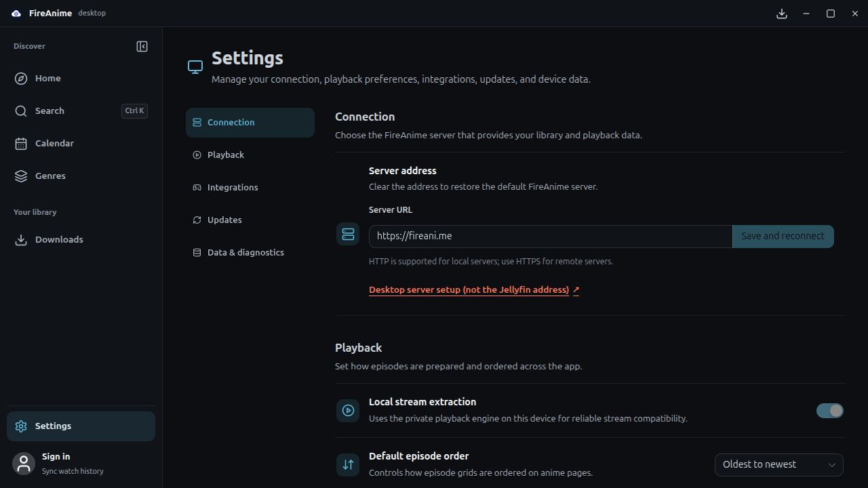Click the external link arrow after setup link
Screen dimensions: 868x488
576,290
